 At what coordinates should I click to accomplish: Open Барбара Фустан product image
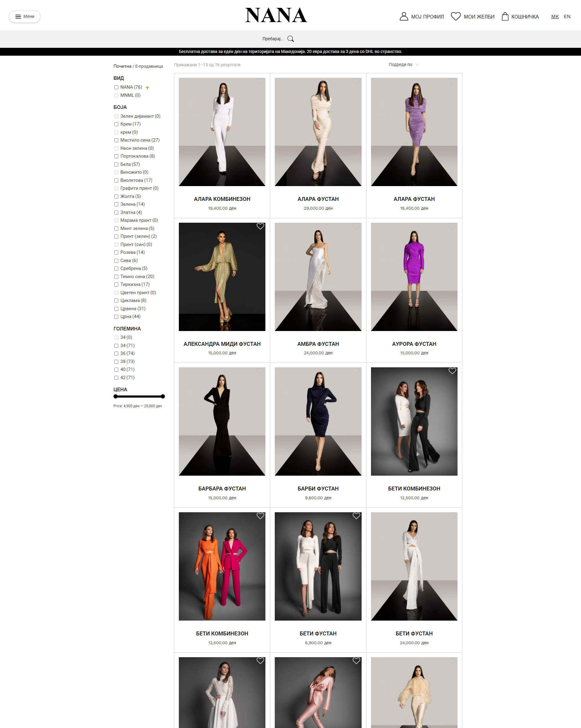point(222,421)
